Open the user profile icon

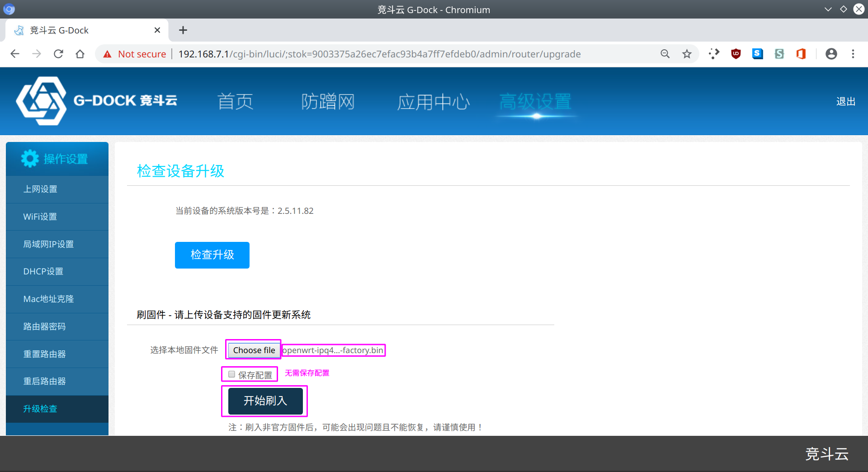[831, 54]
